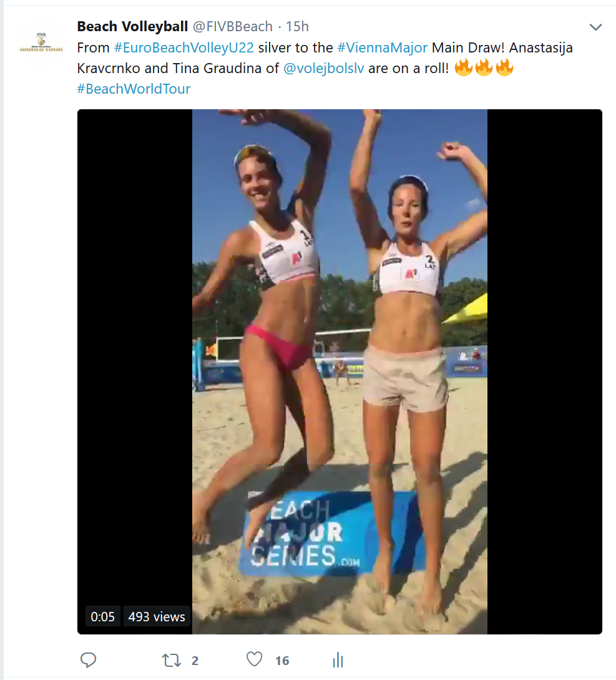The width and height of the screenshot is (616, 680).
Task: Play the beach volleyball video
Action: click(x=340, y=372)
